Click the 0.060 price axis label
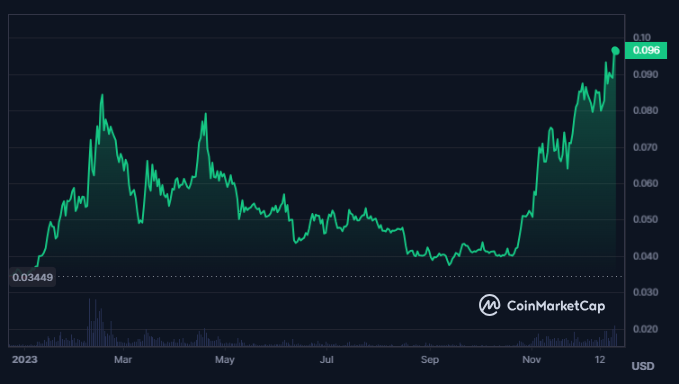This screenshot has height=384, width=679. pyautogui.click(x=645, y=183)
